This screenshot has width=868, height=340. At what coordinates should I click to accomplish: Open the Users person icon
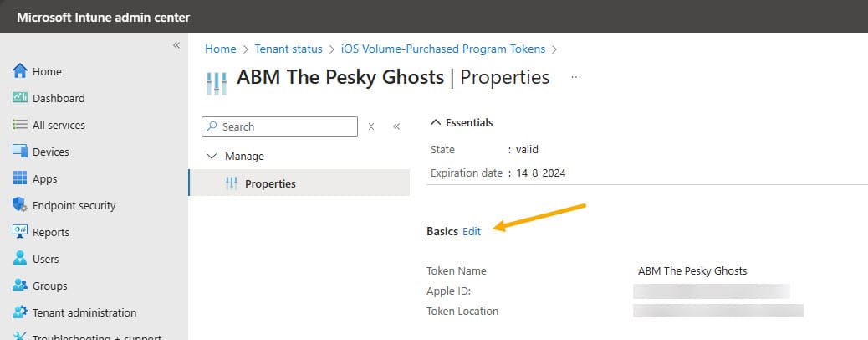20,259
